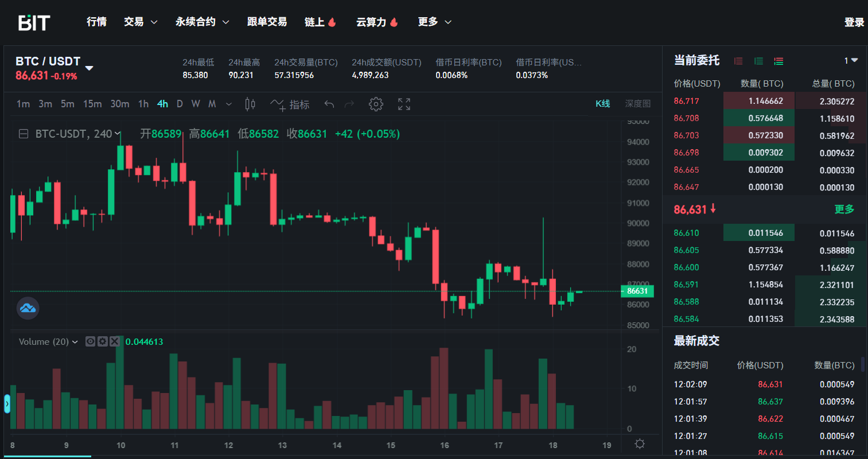Image resolution: width=868 pixels, height=459 pixels.
Task: Open Volume indicator settings gear
Action: pos(102,341)
